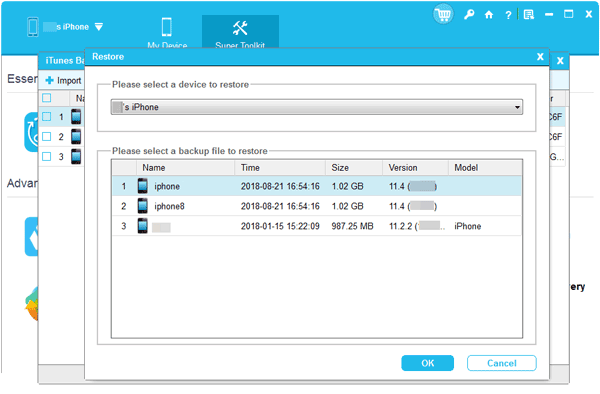The image size is (600, 394).
Task: Minimize the main application window
Action: point(549,15)
